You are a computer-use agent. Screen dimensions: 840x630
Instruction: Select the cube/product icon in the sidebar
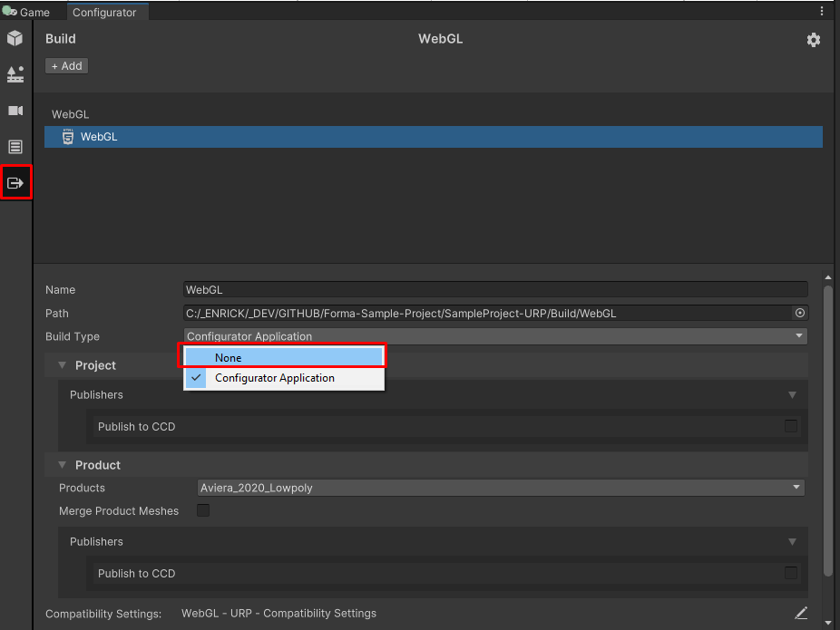[x=15, y=38]
